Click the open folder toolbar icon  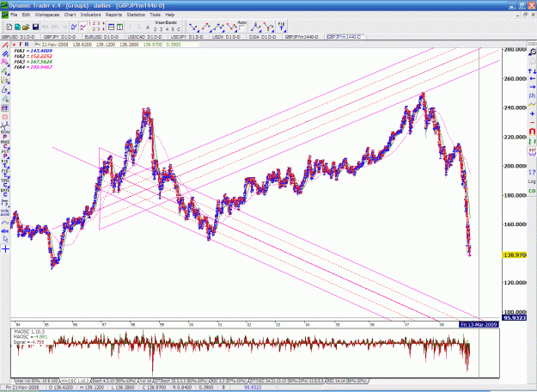click(x=26, y=27)
